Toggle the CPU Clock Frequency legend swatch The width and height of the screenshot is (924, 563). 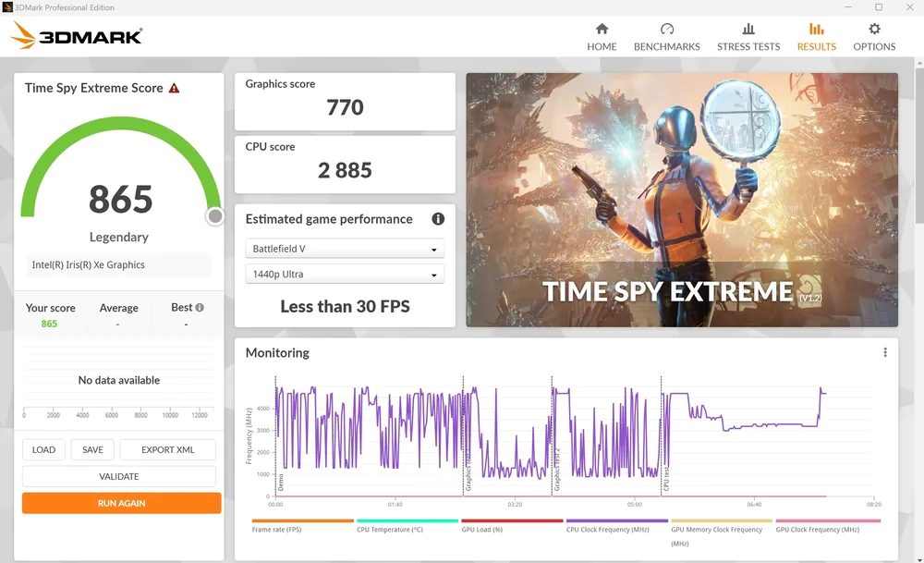pyautogui.click(x=617, y=521)
